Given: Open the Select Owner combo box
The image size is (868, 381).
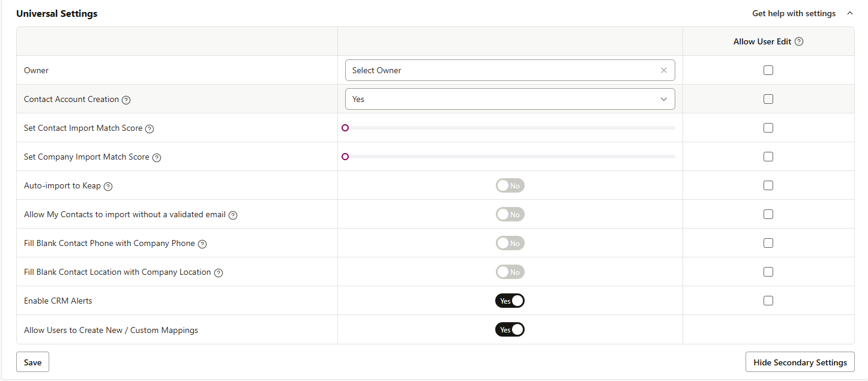Looking at the screenshot, I should [x=510, y=70].
